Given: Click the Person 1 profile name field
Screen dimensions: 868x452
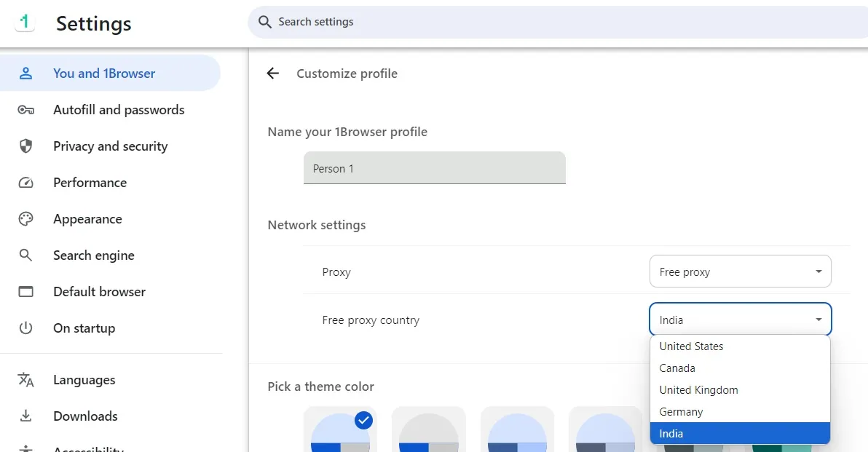Looking at the screenshot, I should (x=435, y=167).
